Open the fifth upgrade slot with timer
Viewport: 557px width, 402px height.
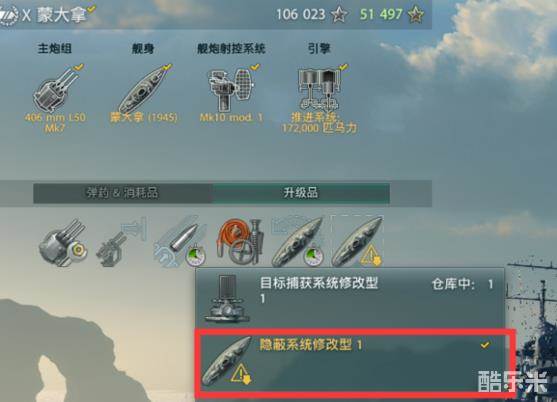(298, 243)
